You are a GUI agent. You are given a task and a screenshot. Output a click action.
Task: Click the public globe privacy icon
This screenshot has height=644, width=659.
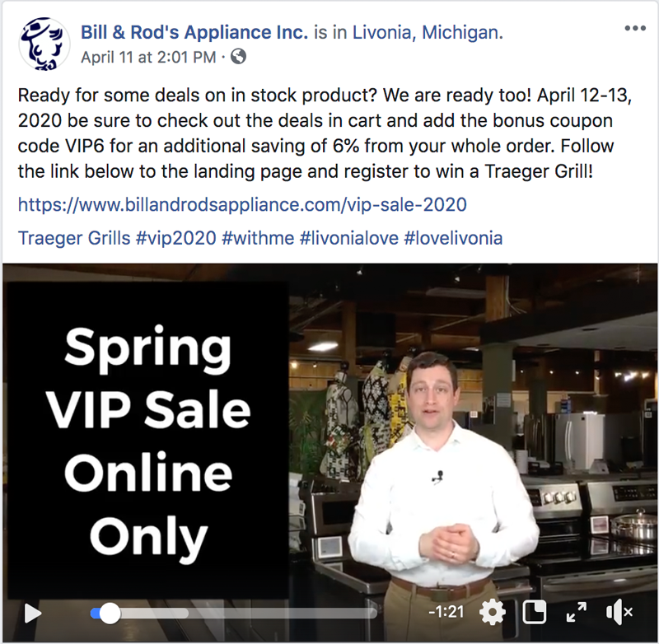(x=238, y=56)
